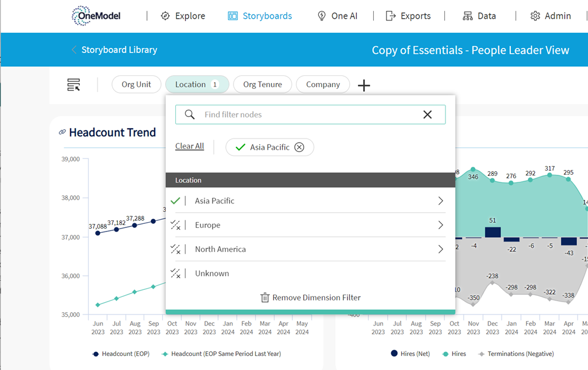This screenshot has height=370, width=588.
Task: Click the back chevron beside Storyboard Library
Action: [74, 50]
